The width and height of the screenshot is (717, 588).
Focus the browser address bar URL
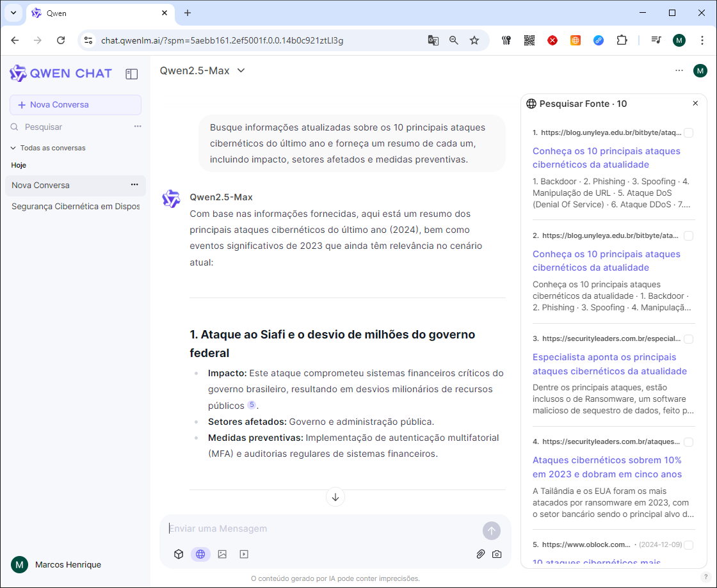[x=222, y=40]
